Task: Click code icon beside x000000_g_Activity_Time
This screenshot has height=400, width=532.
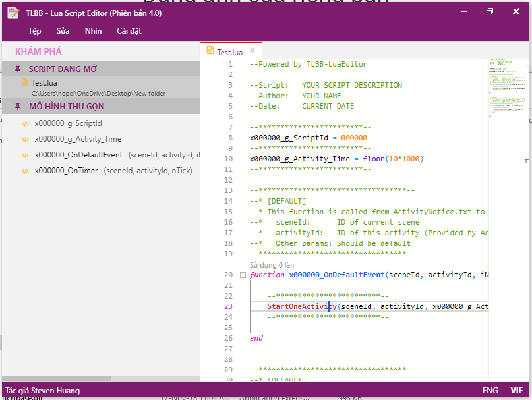Action: 25,140
